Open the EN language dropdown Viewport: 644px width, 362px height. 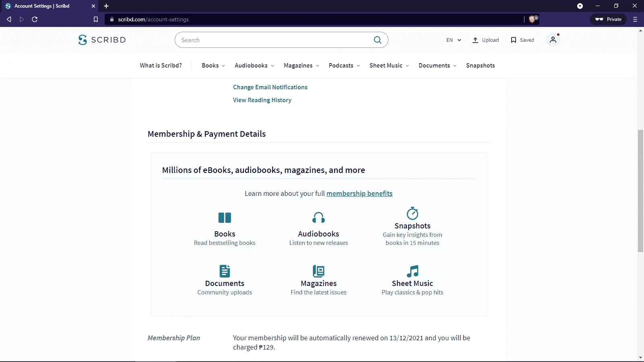454,40
